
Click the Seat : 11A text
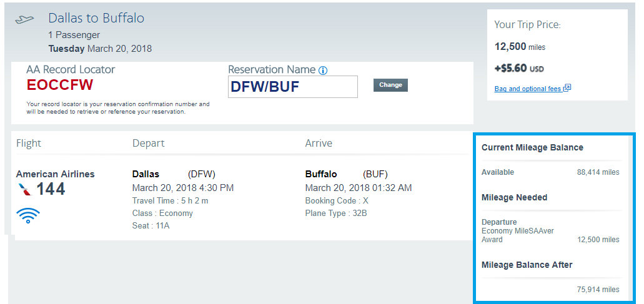click(151, 225)
